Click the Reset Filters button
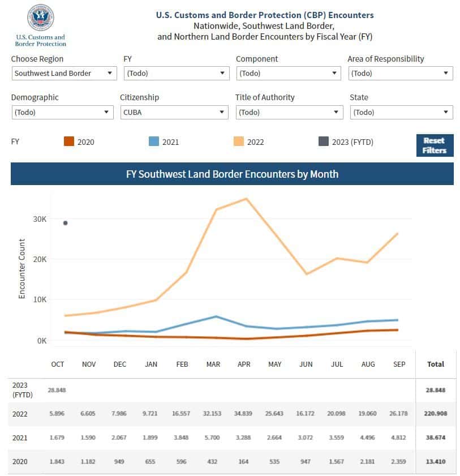The width and height of the screenshot is (460, 476). pyautogui.click(x=435, y=145)
